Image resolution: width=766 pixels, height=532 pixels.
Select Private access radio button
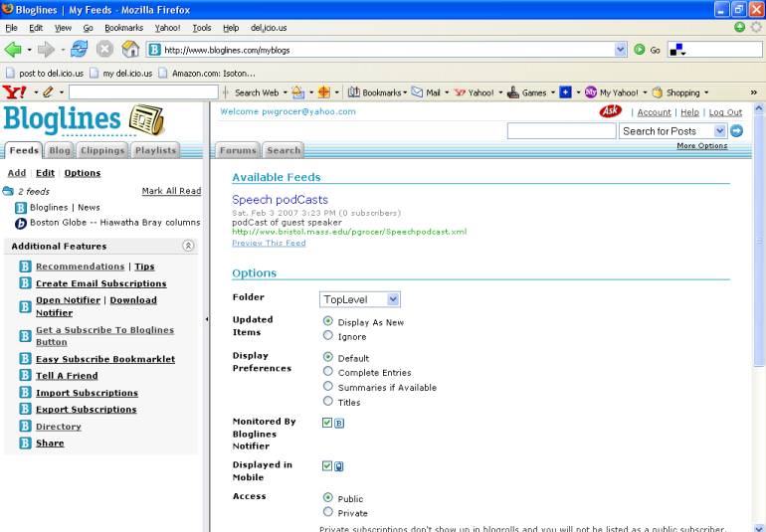click(328, 511)
